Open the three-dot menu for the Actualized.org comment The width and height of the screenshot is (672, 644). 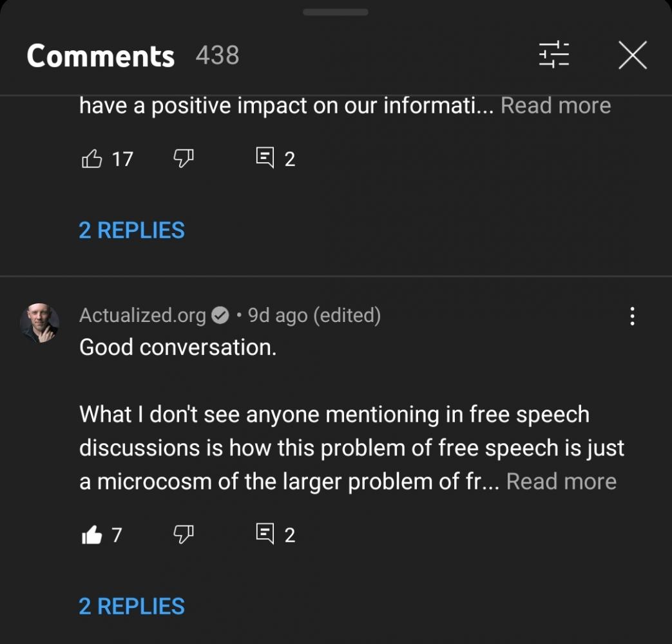(x=632, y=316)
